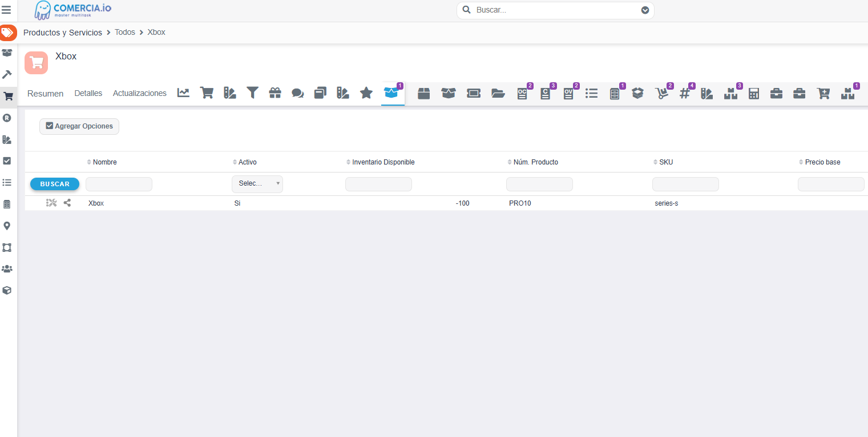
Task: Click the vector square icon in sidebar
Action: pyautogui.click(x=7, y=247)
